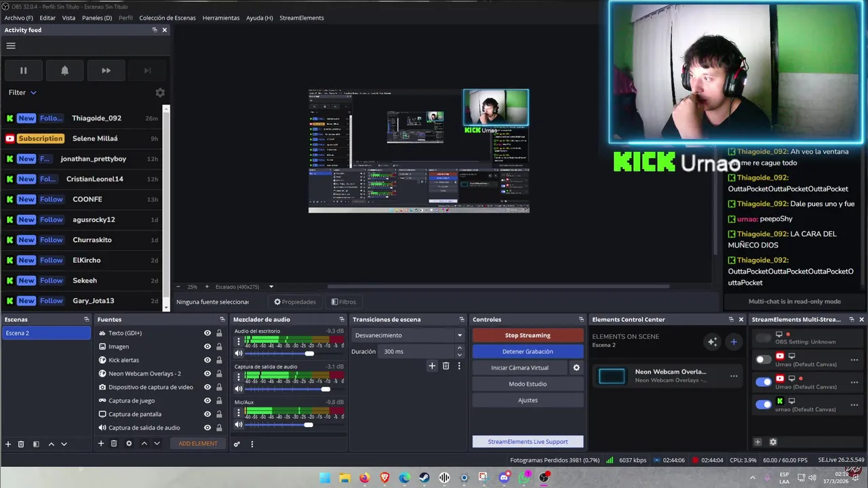Image resolution: width=868 pixels, height=488 pixels.
Task: Hide the Kick alertas source
Action: 208,360
